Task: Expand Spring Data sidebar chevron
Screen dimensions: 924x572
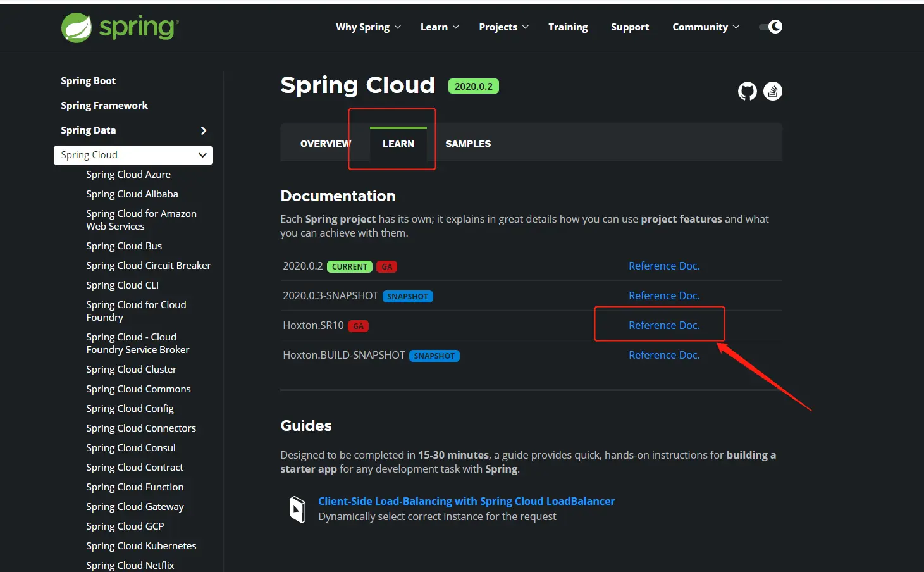Action: click(x=203, y=130)
